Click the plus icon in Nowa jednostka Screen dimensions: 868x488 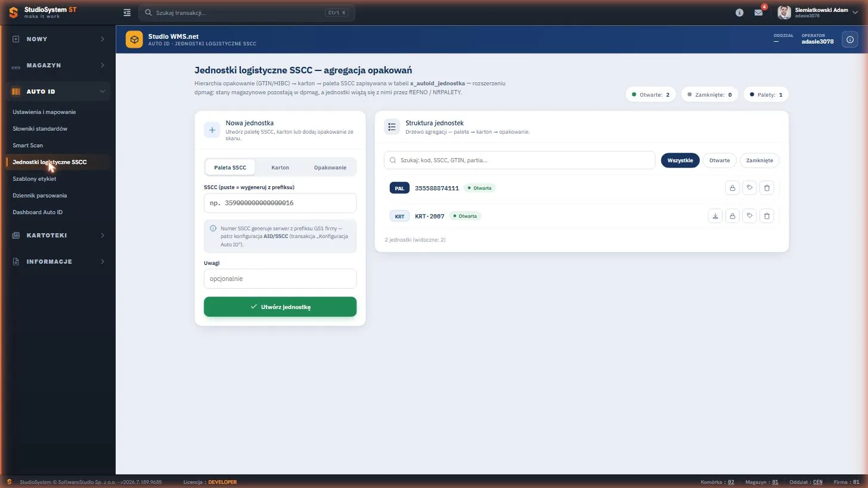(x=212, y=130)
